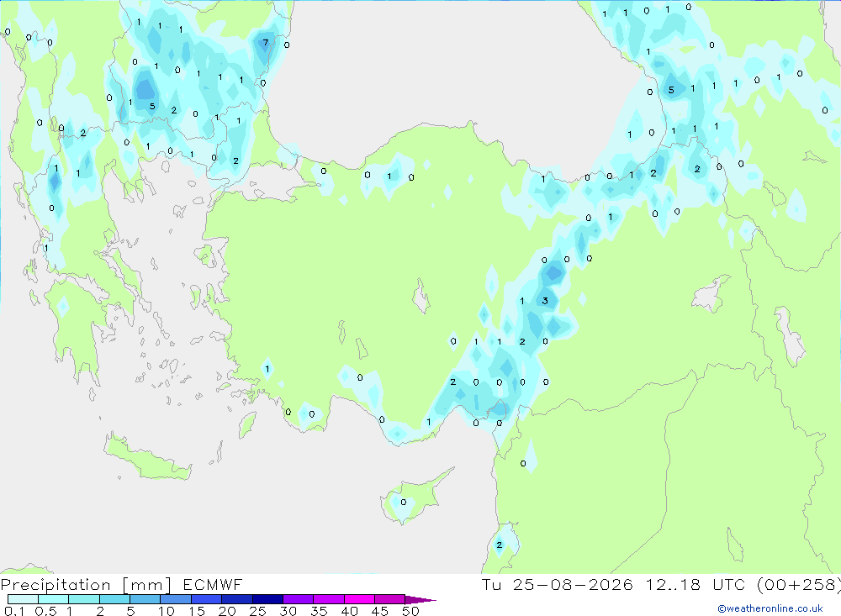Image resolution: width=841 pixels, height=616 pixels.
Task: Click the island of Crete on the map
Action: pos(148,457)
